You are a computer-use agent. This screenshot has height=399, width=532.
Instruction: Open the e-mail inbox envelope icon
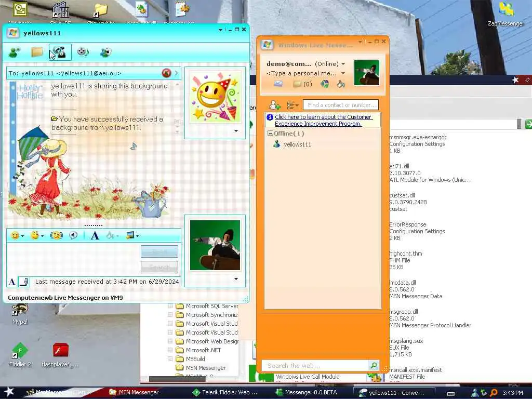[278, 84]
